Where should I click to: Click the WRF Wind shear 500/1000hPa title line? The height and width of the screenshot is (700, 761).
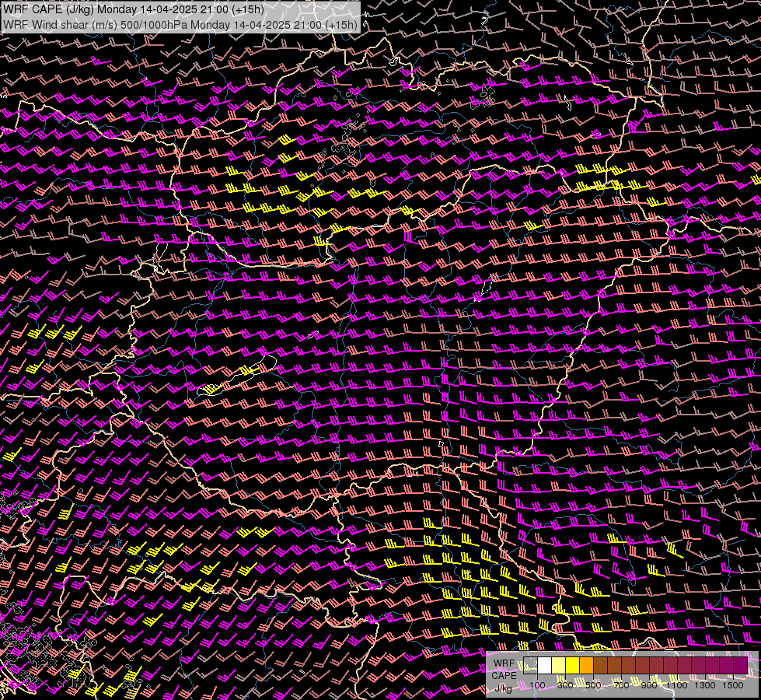(x=180, y=24)
